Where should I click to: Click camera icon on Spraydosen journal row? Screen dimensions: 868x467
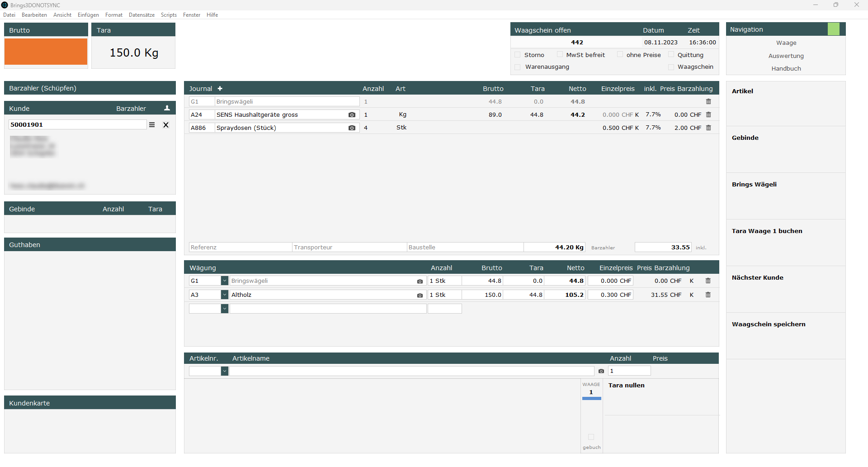coord(352,128)
